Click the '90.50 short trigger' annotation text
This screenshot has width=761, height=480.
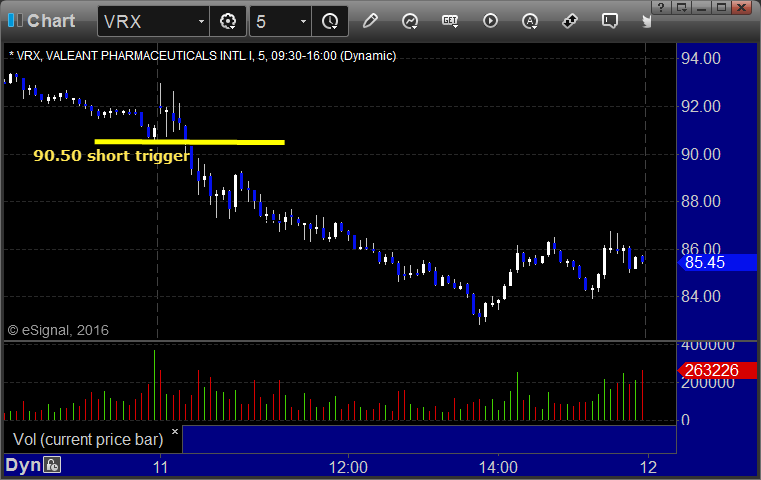pos(111,156)
